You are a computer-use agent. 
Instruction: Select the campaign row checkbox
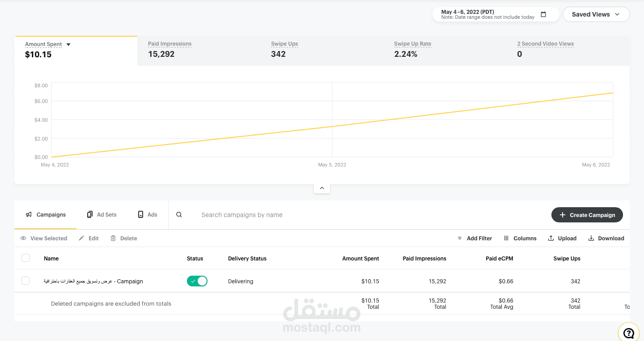coord(25,281)
